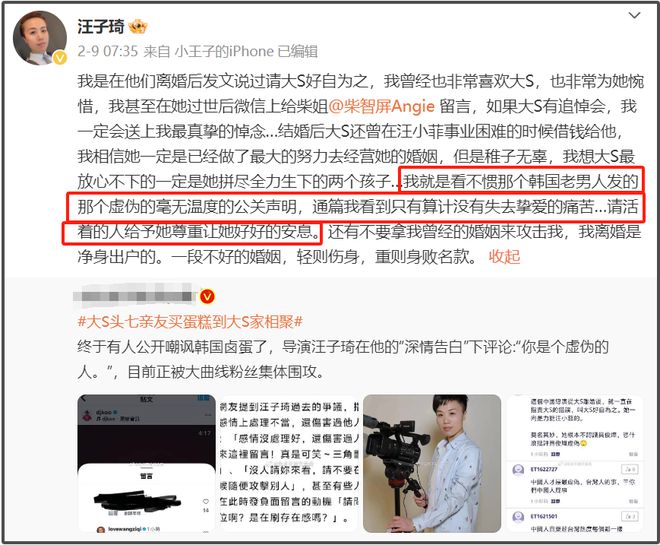Viewport: 660px width, 545px height.
Task: Open the first thumbnail showing the djkoo post
Action: pos(146,464)
